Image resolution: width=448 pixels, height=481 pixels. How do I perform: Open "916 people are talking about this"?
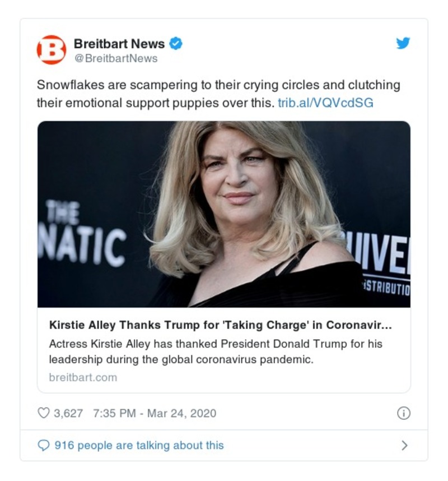coord(139,445)
